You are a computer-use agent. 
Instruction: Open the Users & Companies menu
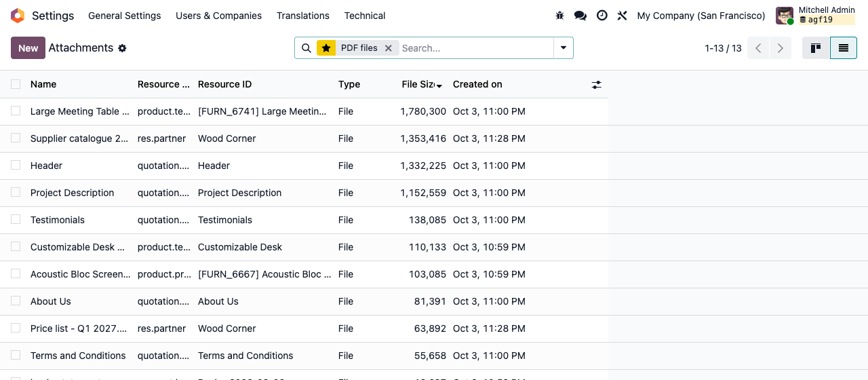click(218, 16)
